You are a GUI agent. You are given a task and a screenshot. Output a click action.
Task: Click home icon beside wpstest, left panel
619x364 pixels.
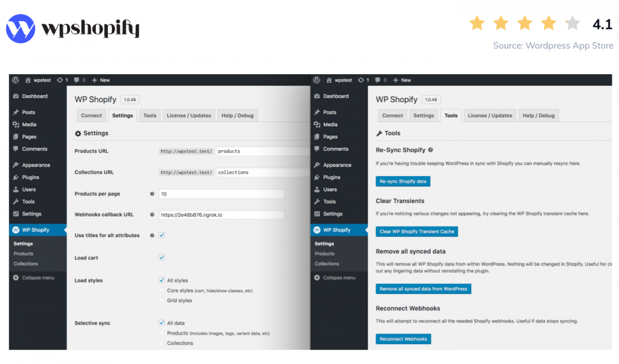pyautogui.click(x=28, y=80)
